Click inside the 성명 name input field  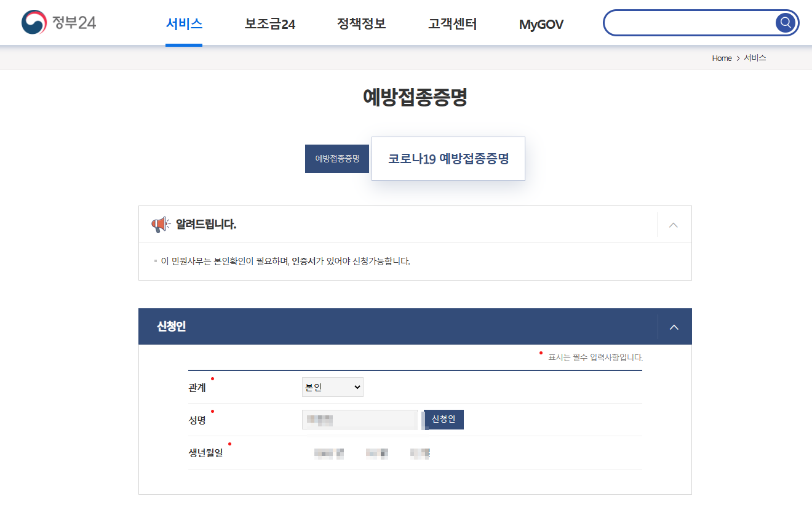click(359, 419)
